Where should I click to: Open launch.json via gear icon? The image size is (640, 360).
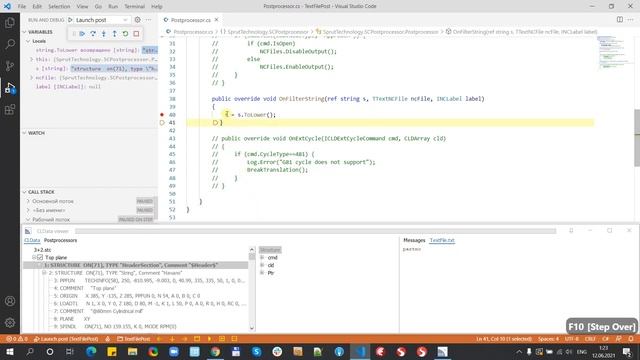(x=138, y=20)
